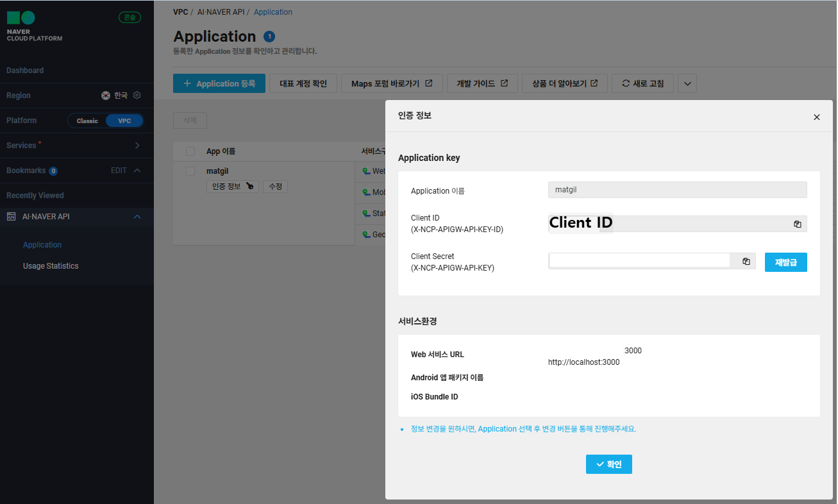Click the VPC breadcrumb link
838x504 pixels.
click(181, 12)
